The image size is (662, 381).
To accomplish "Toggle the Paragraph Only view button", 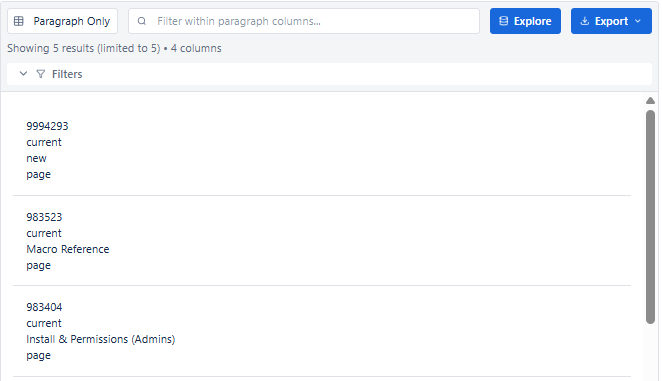I will point(62,21).
